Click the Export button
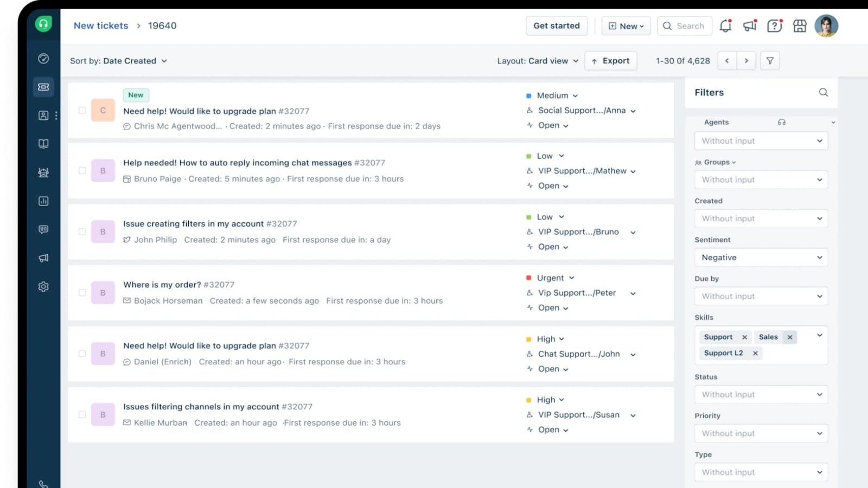 click(x=611, y=61)
